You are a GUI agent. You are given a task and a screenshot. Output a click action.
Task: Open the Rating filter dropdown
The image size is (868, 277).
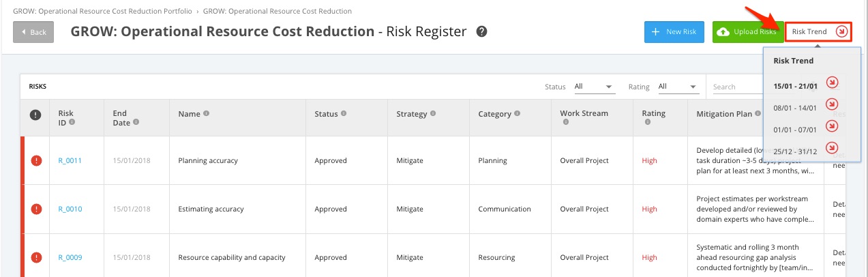678,87
